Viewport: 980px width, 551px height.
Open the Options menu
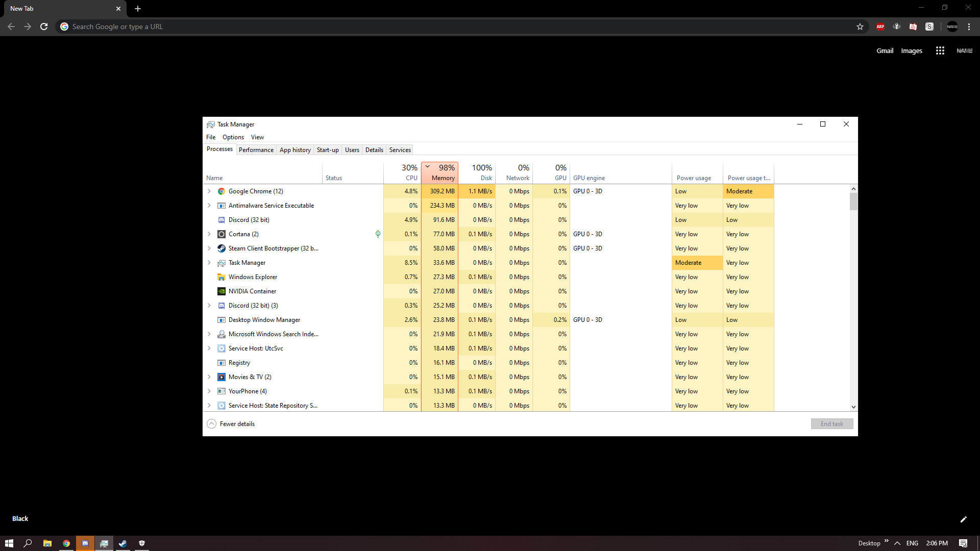coord(233,137)
